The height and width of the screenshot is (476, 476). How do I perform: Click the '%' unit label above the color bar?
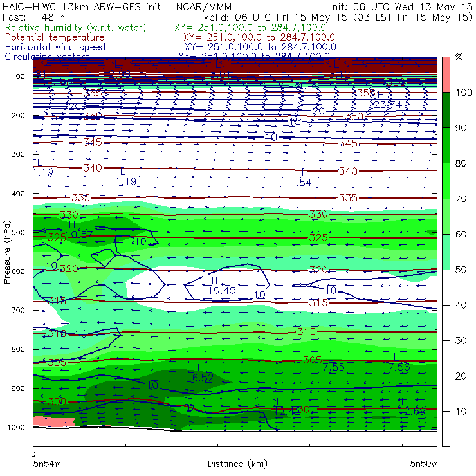pyautogui.click(x=459, y=57)
